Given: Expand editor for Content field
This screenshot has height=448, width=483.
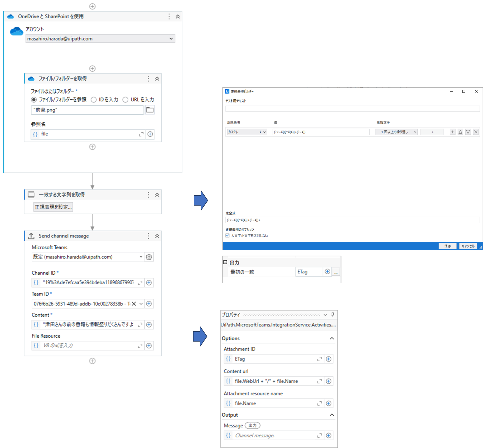Looking at the screenshot, I should (140, 325).
